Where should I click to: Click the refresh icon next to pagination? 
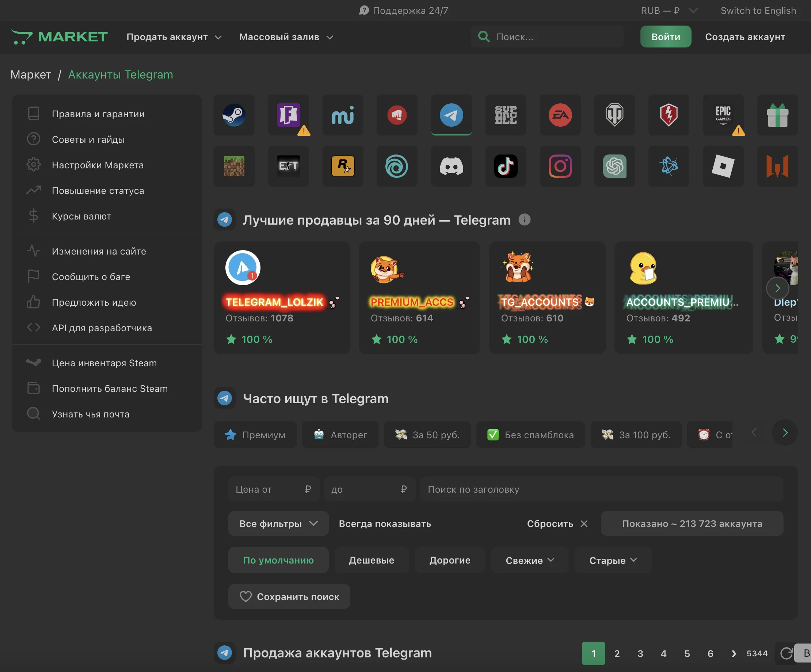786,653
